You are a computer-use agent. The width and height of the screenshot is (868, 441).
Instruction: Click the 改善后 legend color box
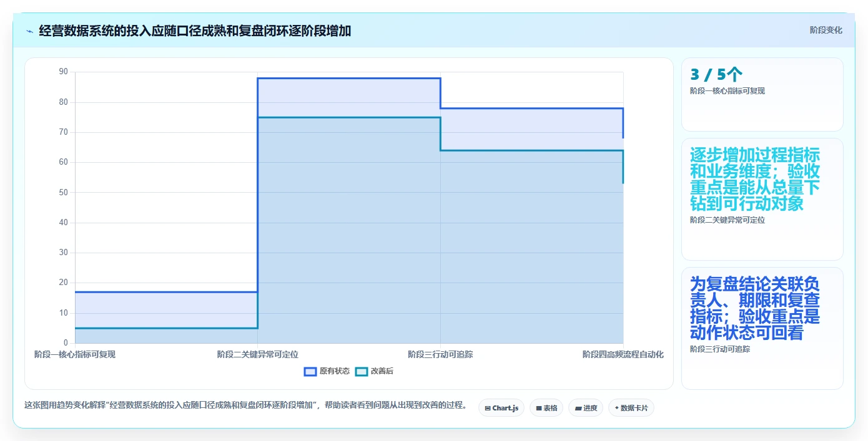pos(362,371)
